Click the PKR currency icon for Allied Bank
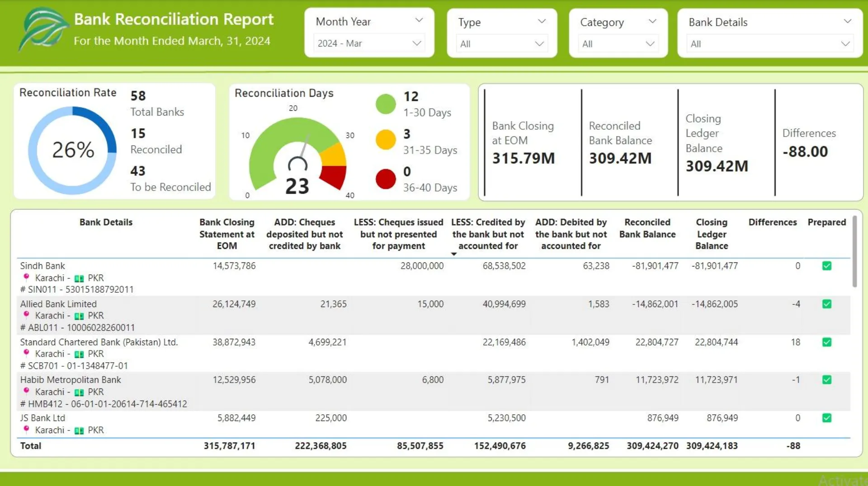Image resolution: width=868 pixels, height=486 pixels. (x=79, y=316)
